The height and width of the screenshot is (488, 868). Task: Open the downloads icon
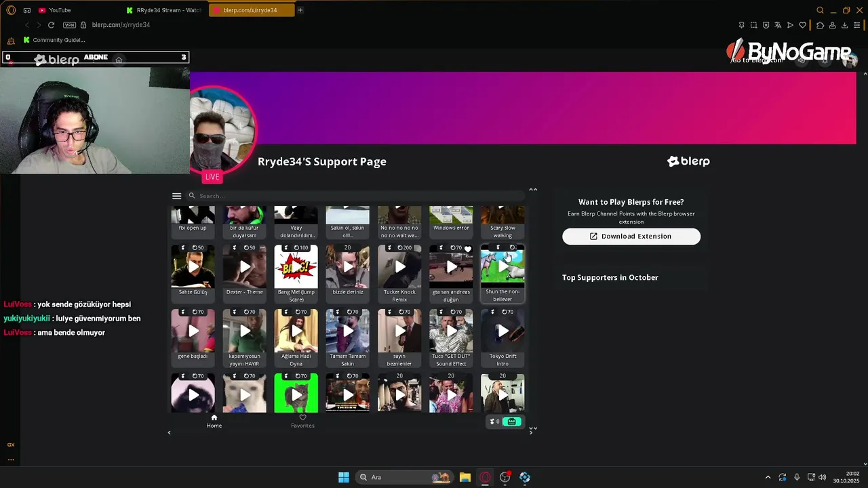point(844,25)
